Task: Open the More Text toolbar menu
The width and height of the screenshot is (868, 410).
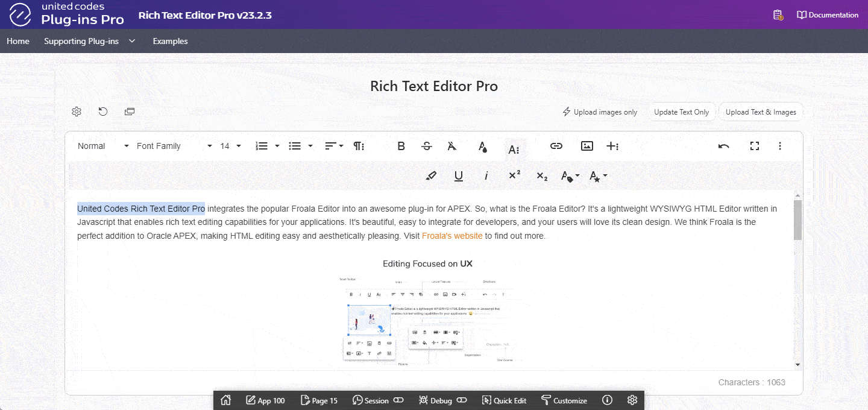Action: pyautogui.click(x=514, y=150)
